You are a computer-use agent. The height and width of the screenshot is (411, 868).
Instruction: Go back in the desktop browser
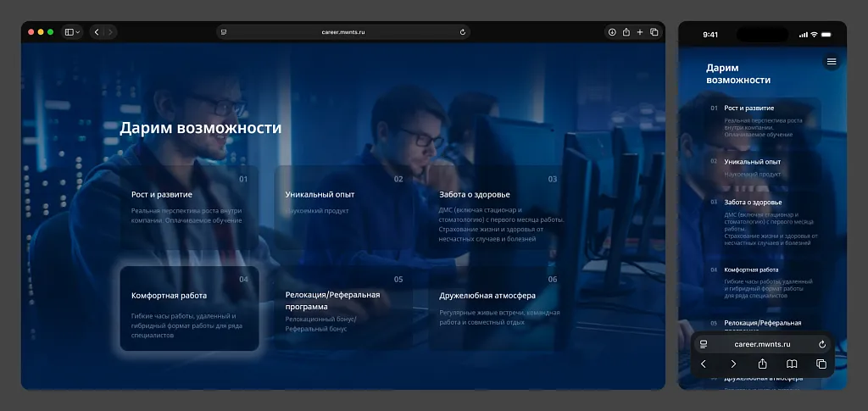[96, 32]
